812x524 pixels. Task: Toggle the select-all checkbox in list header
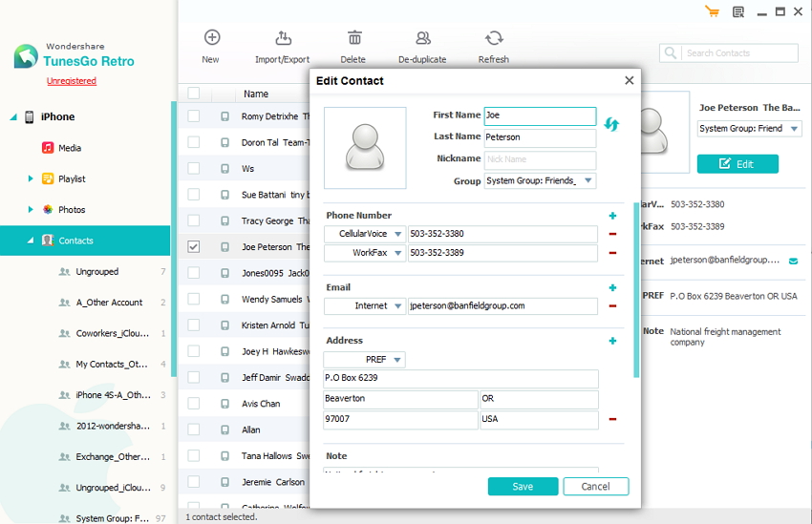pos(194,94)
